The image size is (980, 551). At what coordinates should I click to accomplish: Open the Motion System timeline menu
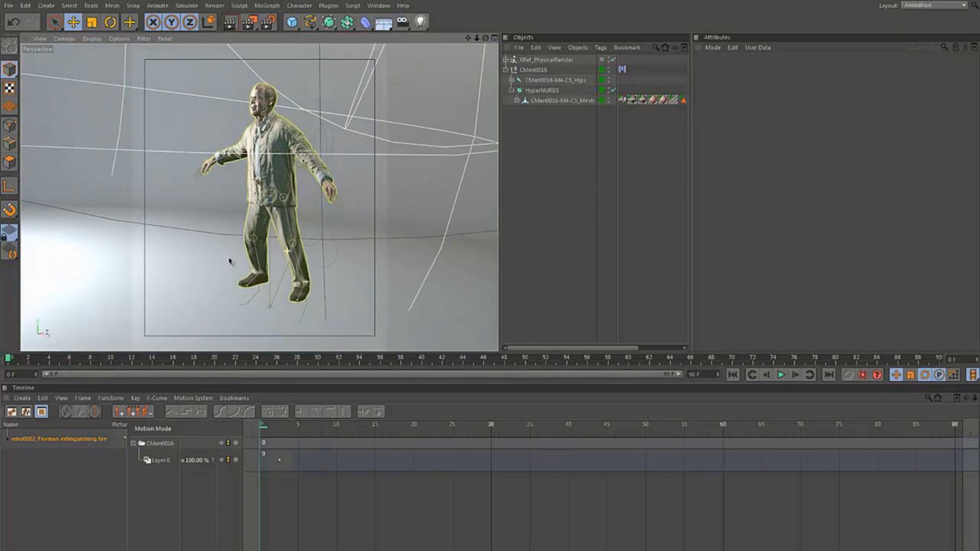point(193,398)
